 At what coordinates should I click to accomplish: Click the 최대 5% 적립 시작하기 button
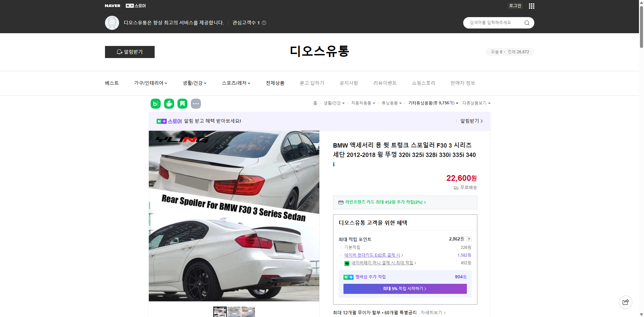click(x=405, y=289)
